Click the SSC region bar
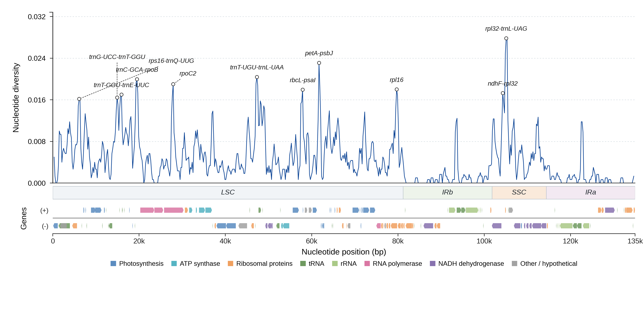This screenshot has height=313, width=644. point(519,193)
